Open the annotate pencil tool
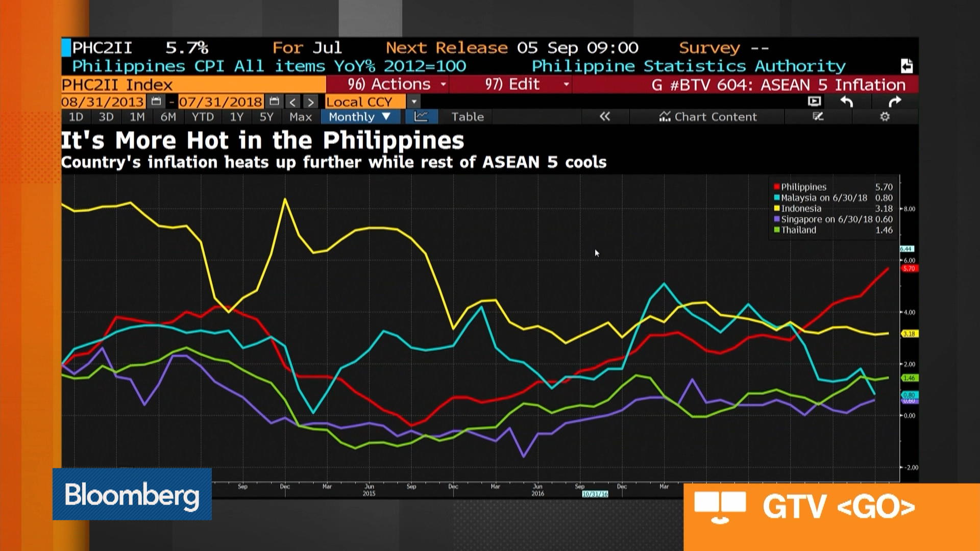The width and height of the screenshot is (980, 551). 818,117
